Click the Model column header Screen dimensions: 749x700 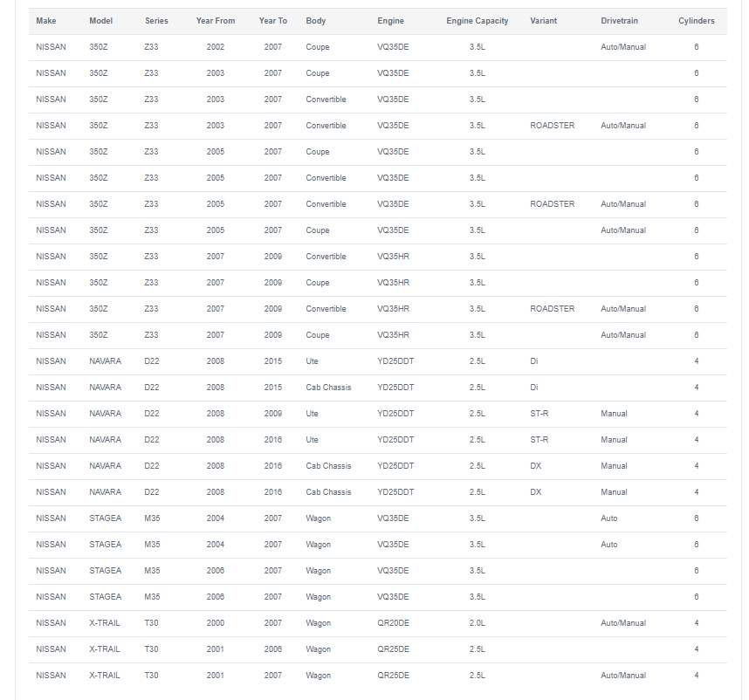100,21
